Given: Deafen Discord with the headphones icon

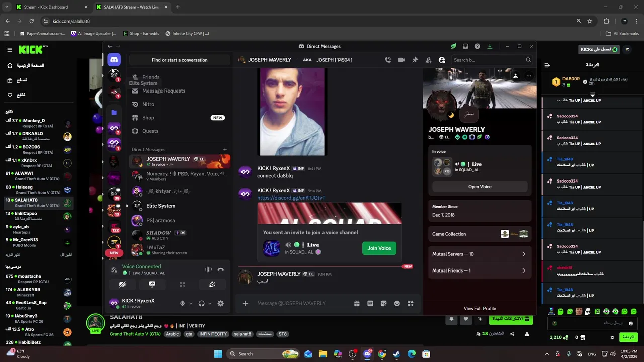Looking at the screenshot, I should pos(201,303).
